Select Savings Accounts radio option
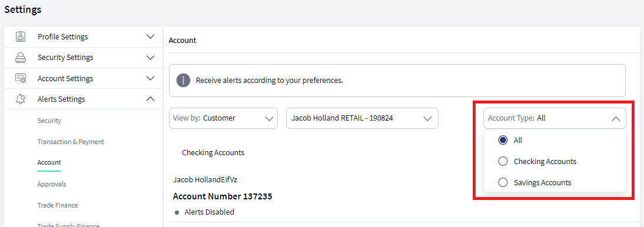The image size is (644, 227). coord(503,183)
